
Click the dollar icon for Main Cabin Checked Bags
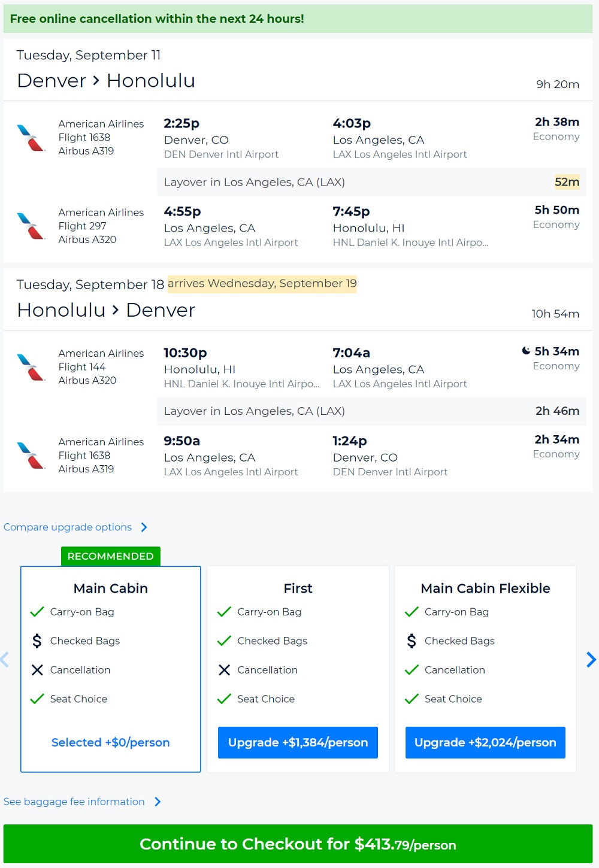[x=37, y=641]
